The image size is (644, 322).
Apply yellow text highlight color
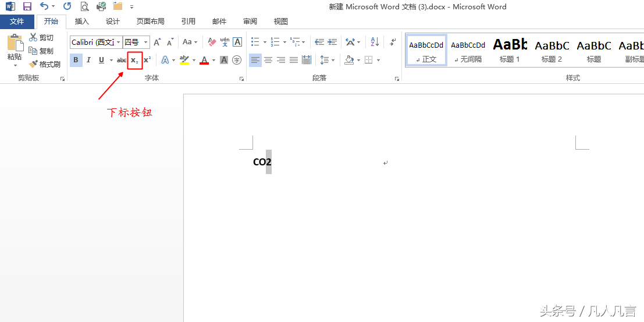(x=184, y=61)
